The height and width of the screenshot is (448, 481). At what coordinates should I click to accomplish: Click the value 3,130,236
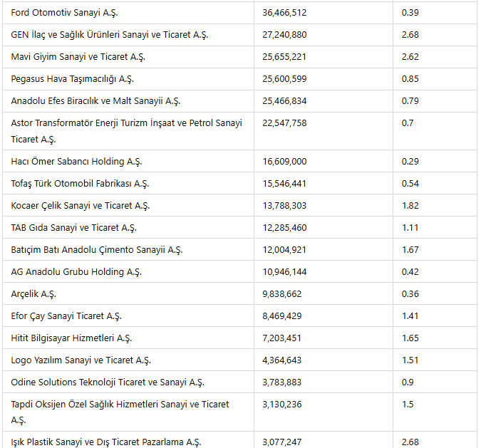(x=282, y=404)
